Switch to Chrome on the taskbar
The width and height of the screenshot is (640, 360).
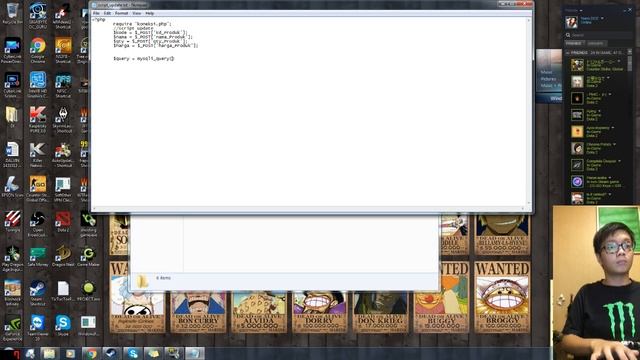click(91, 353)
